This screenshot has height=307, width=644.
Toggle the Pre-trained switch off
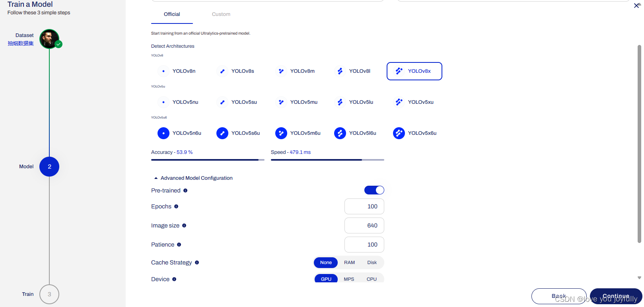(x=374, y=190)
